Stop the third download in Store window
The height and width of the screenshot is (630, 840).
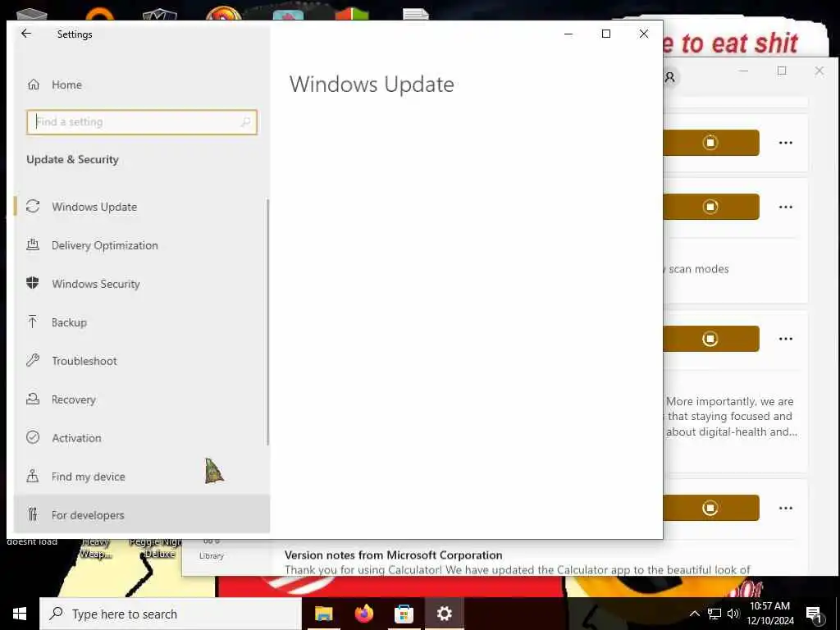[x=710, y=339]
